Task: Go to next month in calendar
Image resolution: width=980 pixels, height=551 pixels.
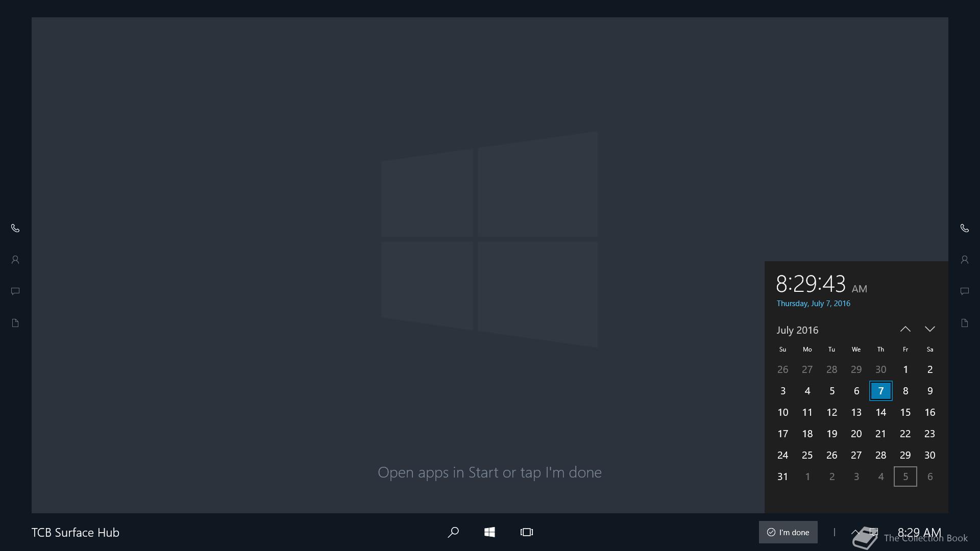Action: [930, 329]
